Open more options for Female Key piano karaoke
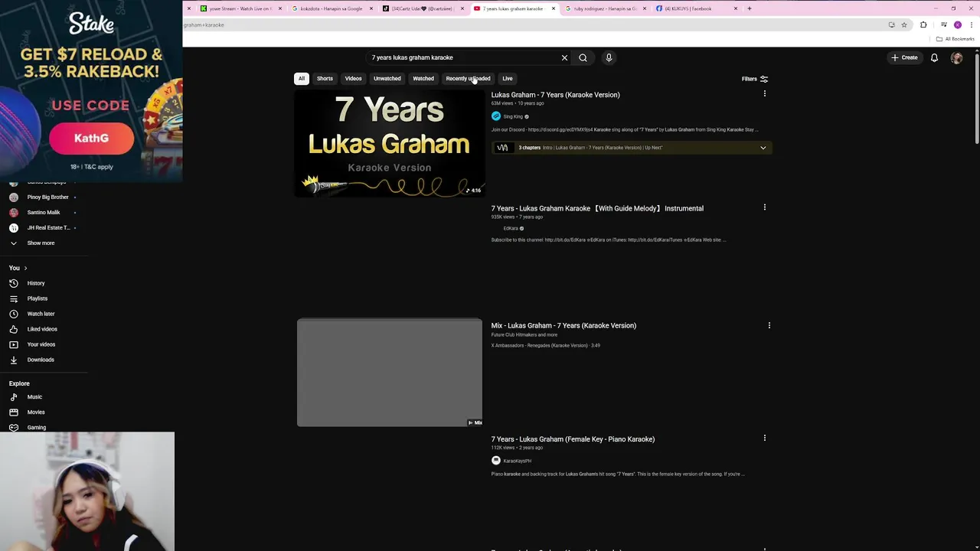 pos(764,438)
